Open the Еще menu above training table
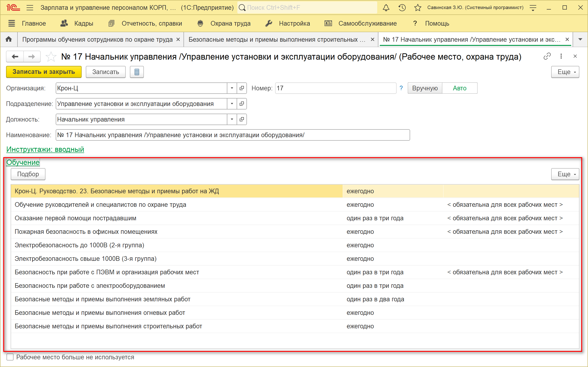 point(565,174)
